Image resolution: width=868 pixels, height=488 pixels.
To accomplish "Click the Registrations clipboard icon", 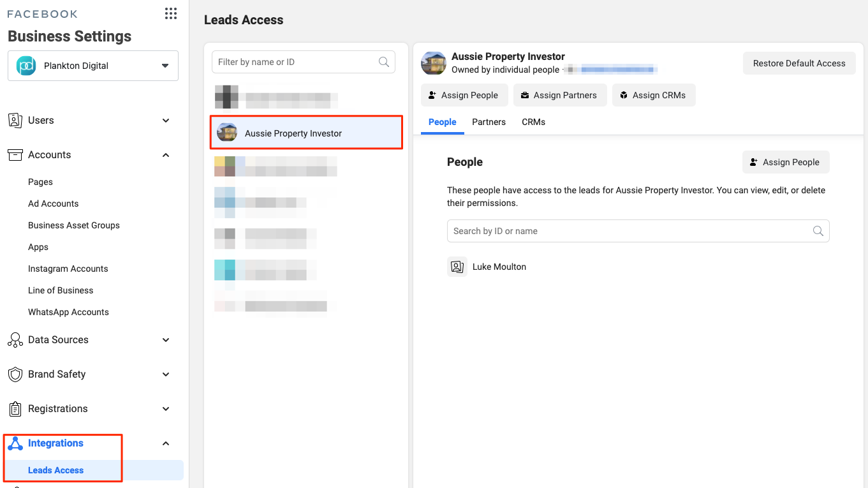I will click(x=15, y=409).
